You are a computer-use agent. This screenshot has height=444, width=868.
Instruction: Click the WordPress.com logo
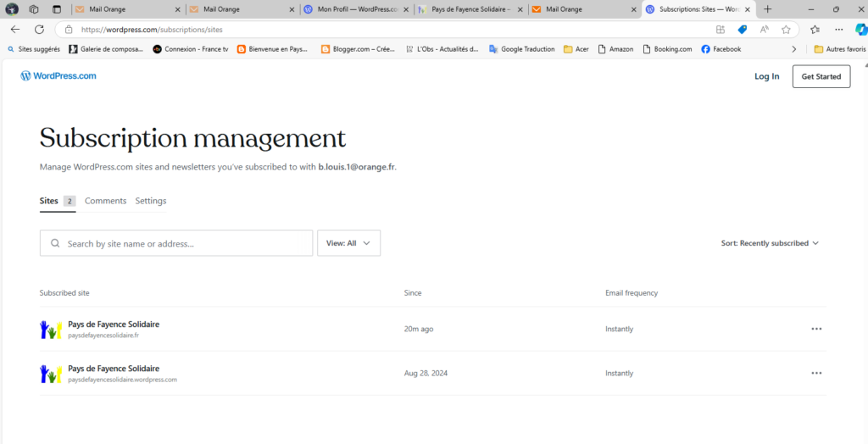(58, 76)
